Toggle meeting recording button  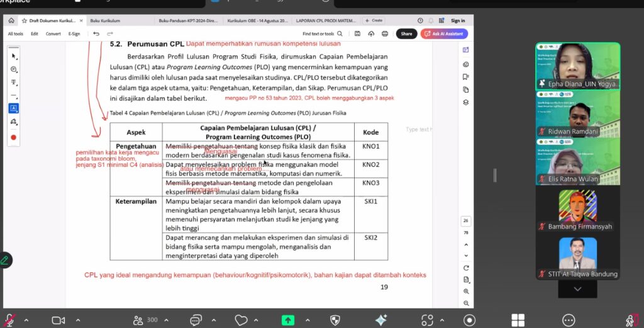click(469, 320)
